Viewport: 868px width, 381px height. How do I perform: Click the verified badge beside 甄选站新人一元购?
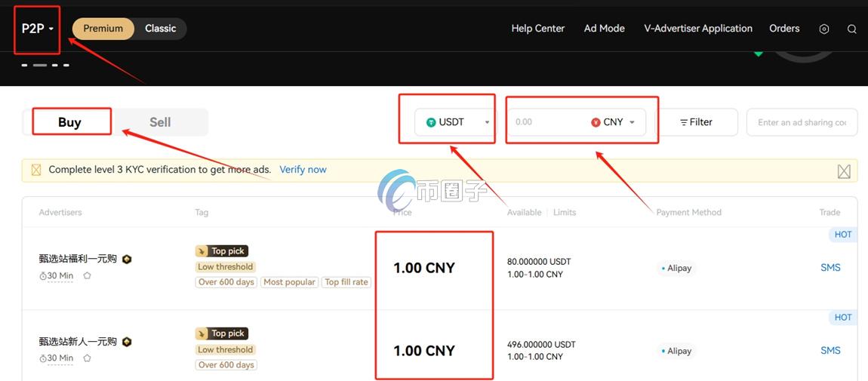128,342
